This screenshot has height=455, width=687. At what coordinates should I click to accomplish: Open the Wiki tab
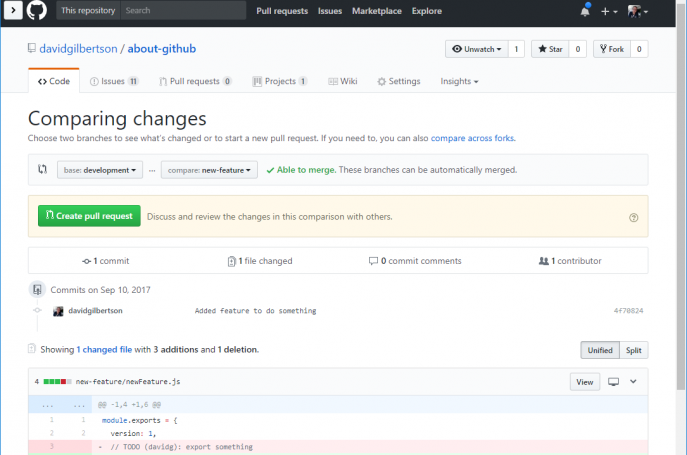[343, 81]
